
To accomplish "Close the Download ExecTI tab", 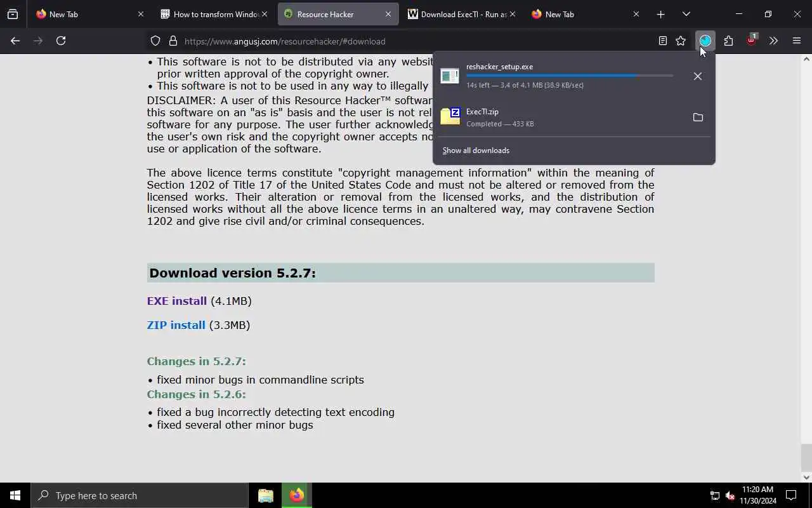I will coord(513,14).
